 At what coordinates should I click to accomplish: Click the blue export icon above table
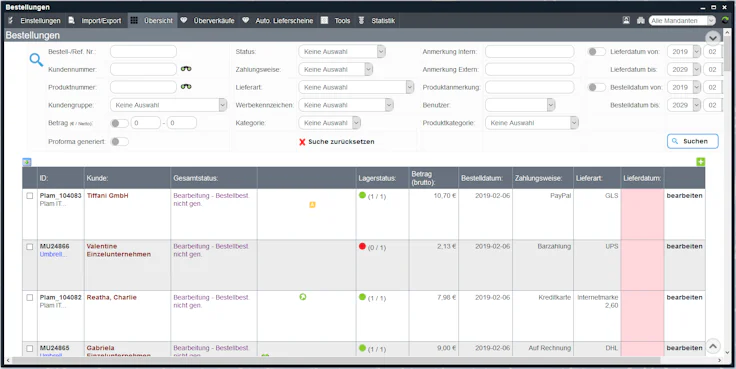click(x=27, y=162)
